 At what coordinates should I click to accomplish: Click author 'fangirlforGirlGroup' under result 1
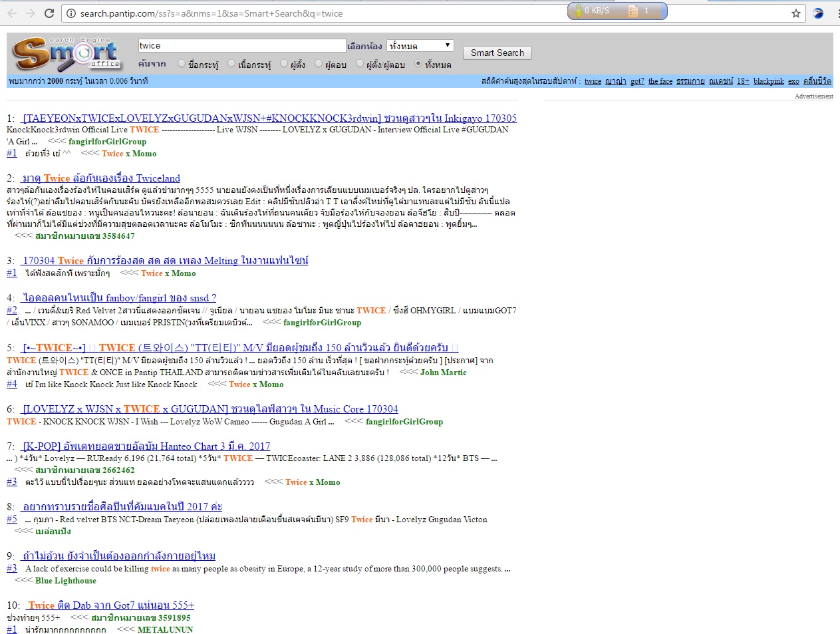(x=107, y=142)
